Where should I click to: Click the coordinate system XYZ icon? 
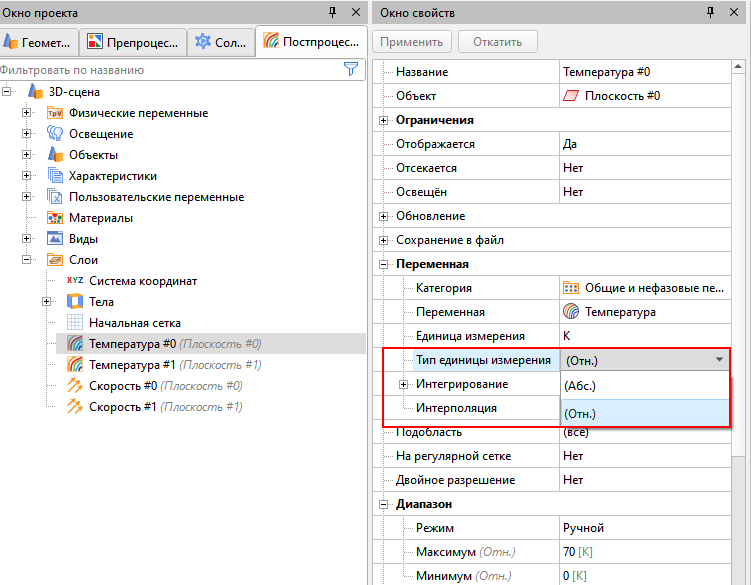(x=75, y=281)
